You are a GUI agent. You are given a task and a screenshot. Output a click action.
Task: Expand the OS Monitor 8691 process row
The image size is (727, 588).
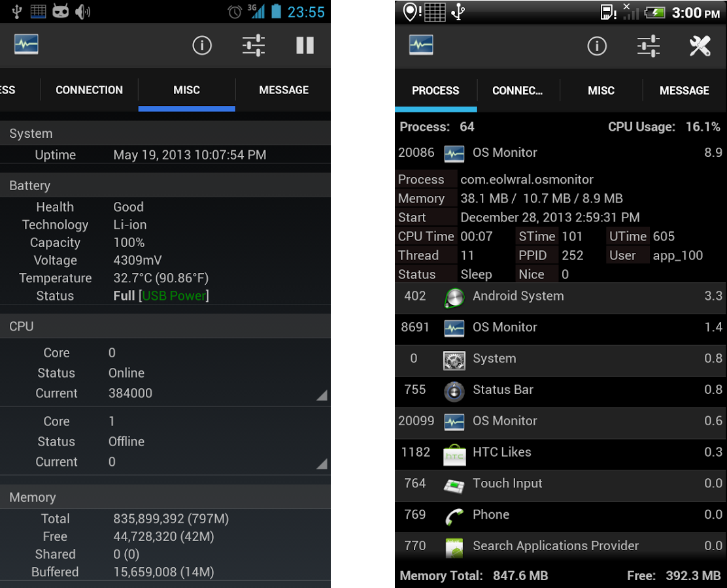coord(560,329)
